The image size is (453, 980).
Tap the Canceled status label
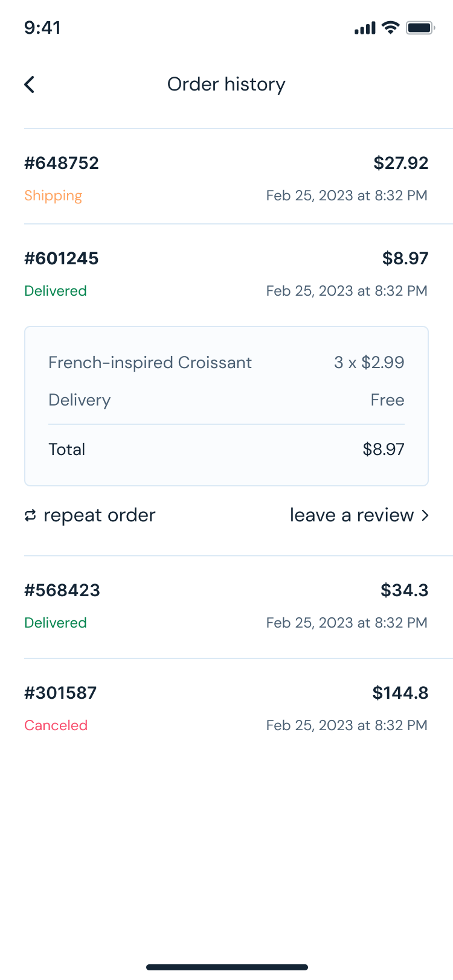coord(56,725)
